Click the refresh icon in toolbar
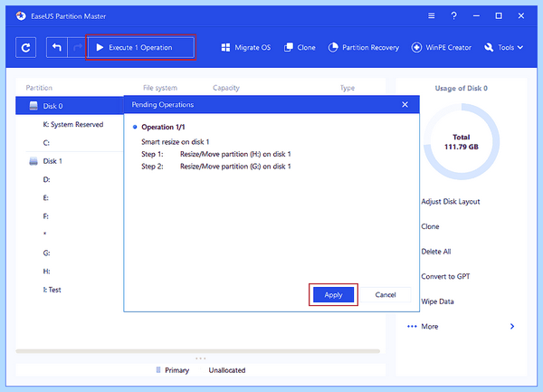This screenshot has height=392, width=543. click(x=25, y=47)
